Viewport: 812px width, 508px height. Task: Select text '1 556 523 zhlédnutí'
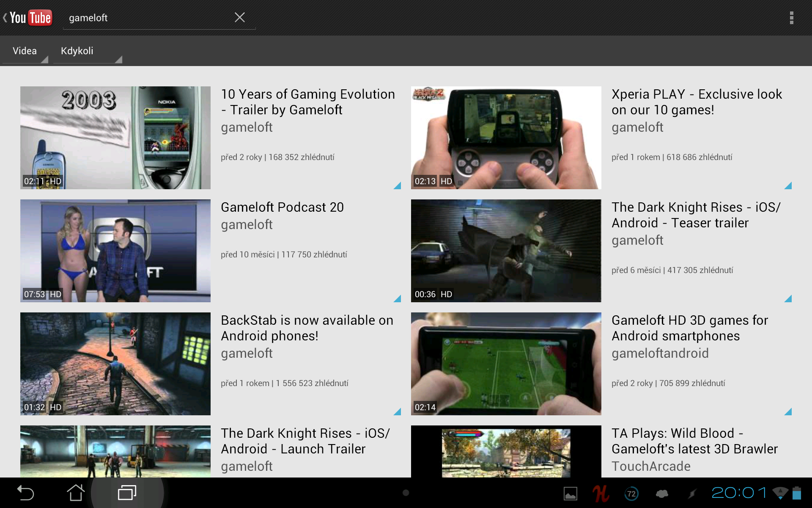[312, 383]
